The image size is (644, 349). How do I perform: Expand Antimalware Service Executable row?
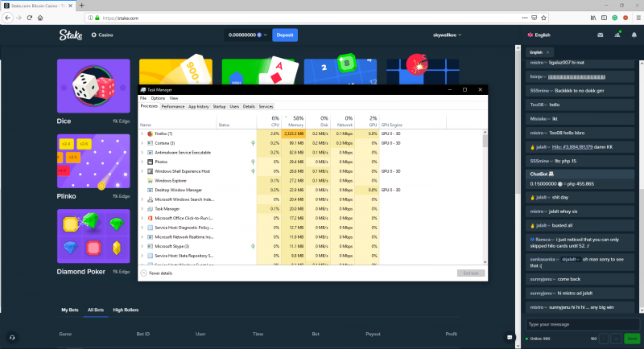(142, 153)
